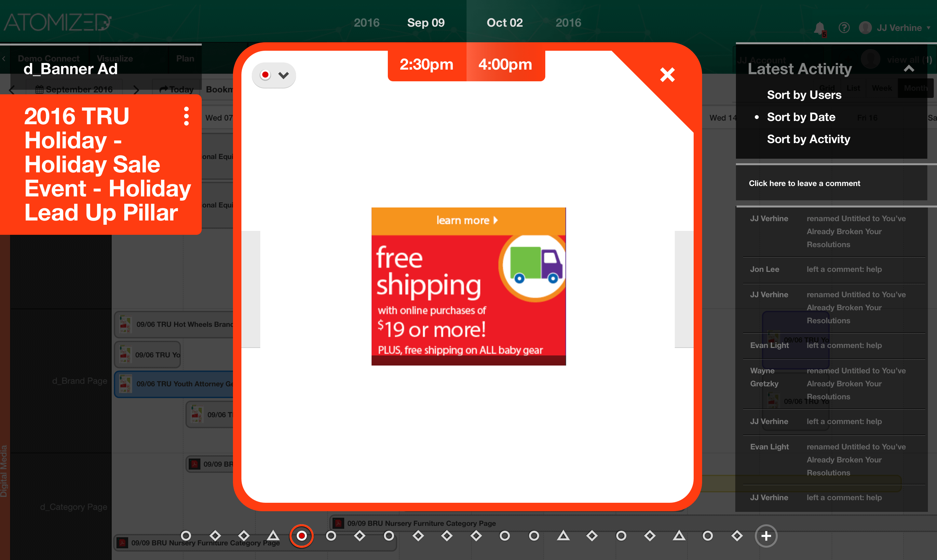Select Sort by Users option
This screenshot has width=937, height=560.
pyautogui.click(x=804, y=95)
